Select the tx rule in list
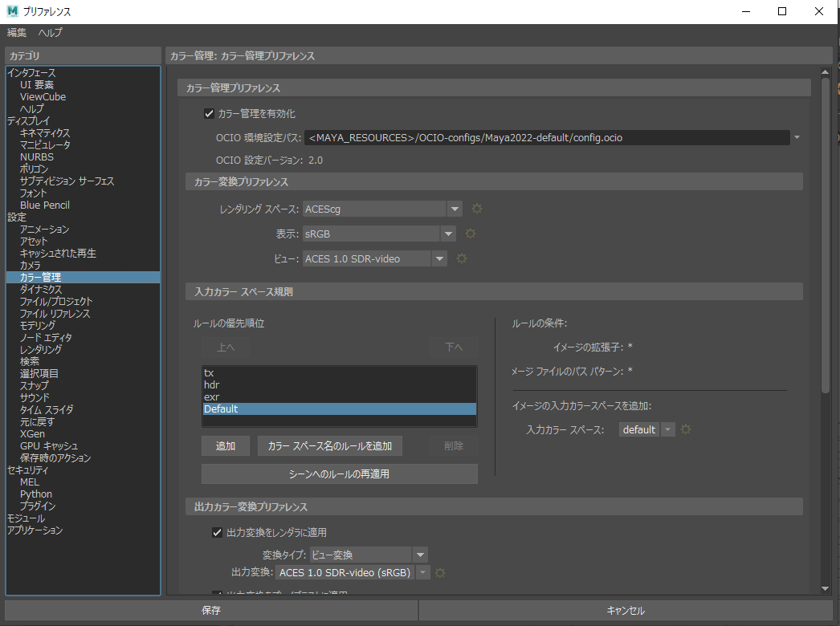The image size is (840, 626). click(x=340, y=372)
